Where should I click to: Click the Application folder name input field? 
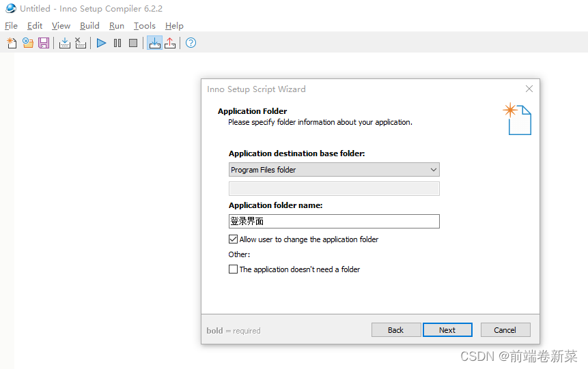[x=334, y=222]
